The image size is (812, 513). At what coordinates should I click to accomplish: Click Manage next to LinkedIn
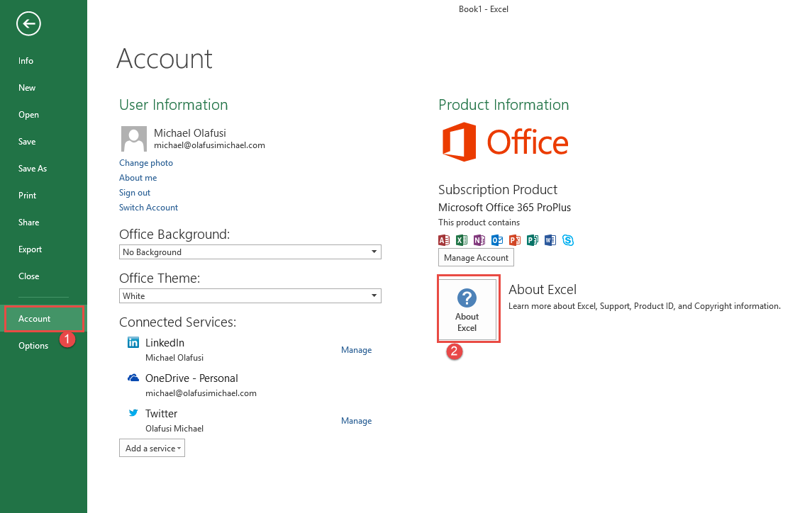coord(356,350)
